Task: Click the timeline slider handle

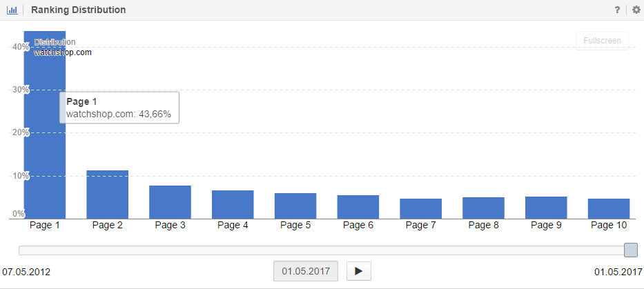Action: click(x=630, y=250)
